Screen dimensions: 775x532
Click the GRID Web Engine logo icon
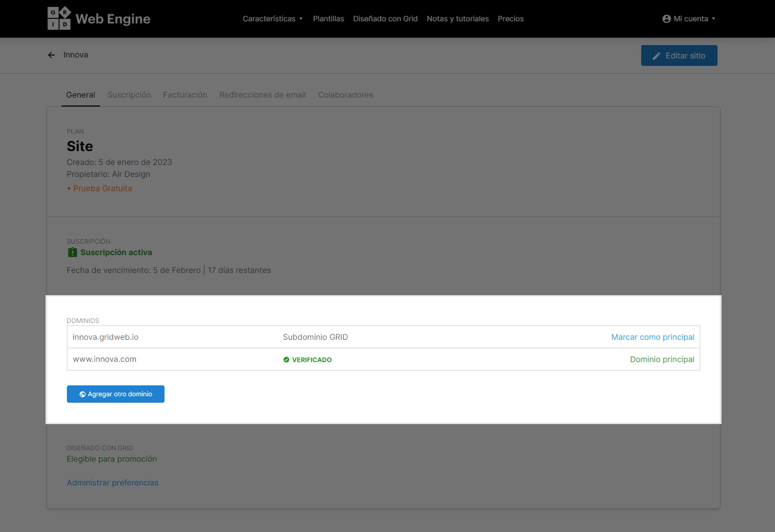pos(59,19)
